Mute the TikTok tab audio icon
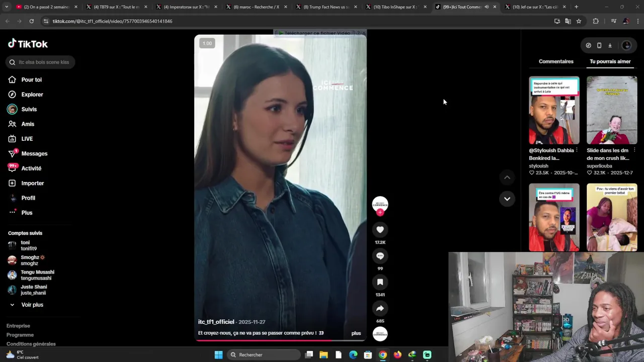 pos(487,7)
